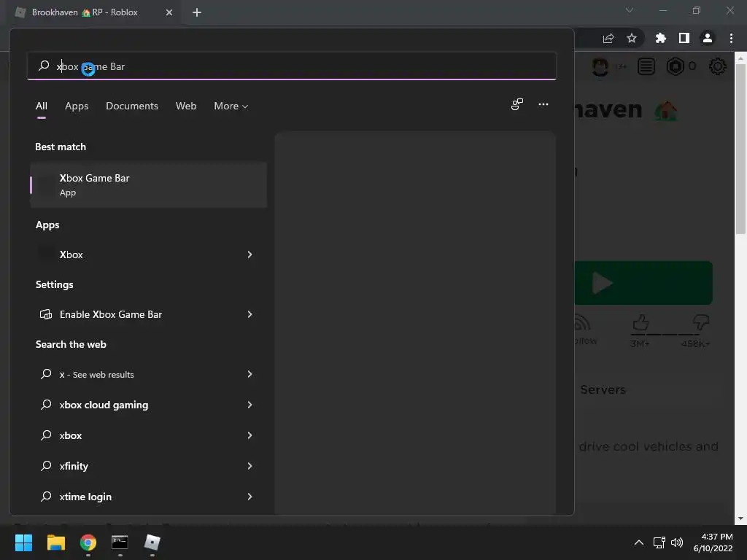The image size is (747, 560).
Task: Expand Enable Xbox Game Bar chevron
Action: click(x=249, y=314)
